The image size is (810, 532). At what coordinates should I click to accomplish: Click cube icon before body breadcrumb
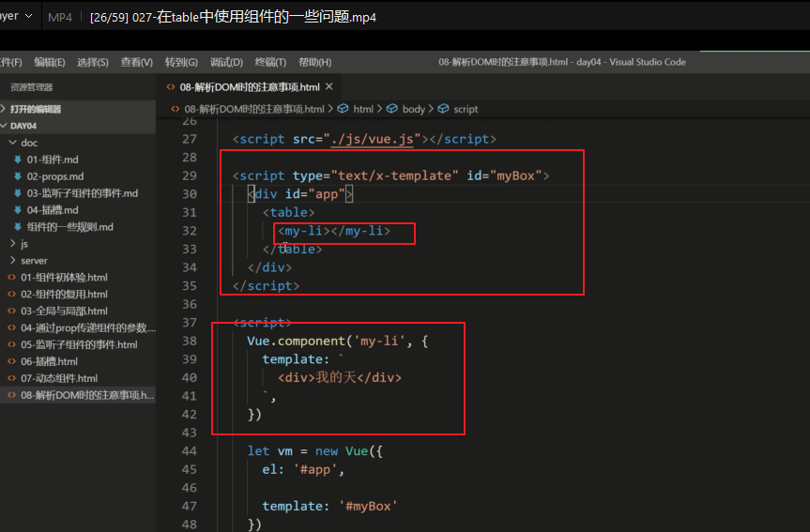click(392, 109)
